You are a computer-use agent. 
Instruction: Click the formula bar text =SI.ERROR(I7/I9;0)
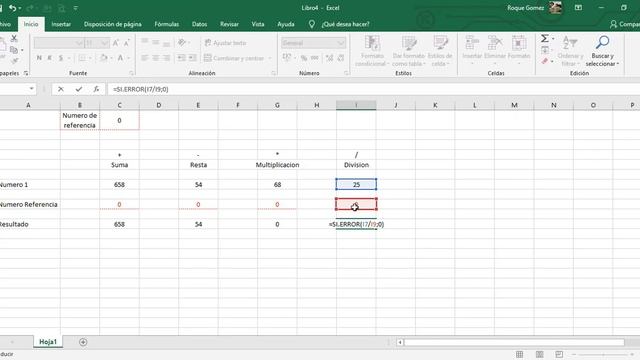tap(140, 89)
